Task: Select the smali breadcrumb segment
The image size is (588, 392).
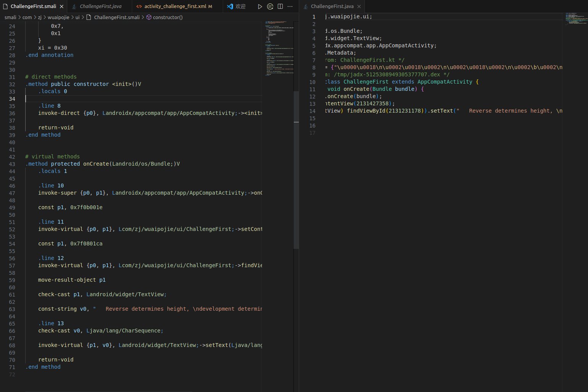Action: [x=10, y=17]
